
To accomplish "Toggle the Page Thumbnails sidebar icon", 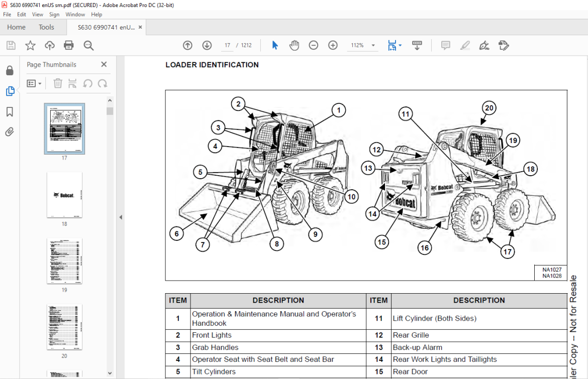I will click(10, 91).
